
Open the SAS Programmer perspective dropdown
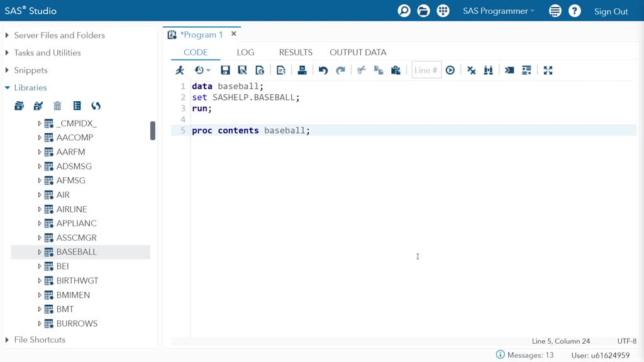(498, 11)
